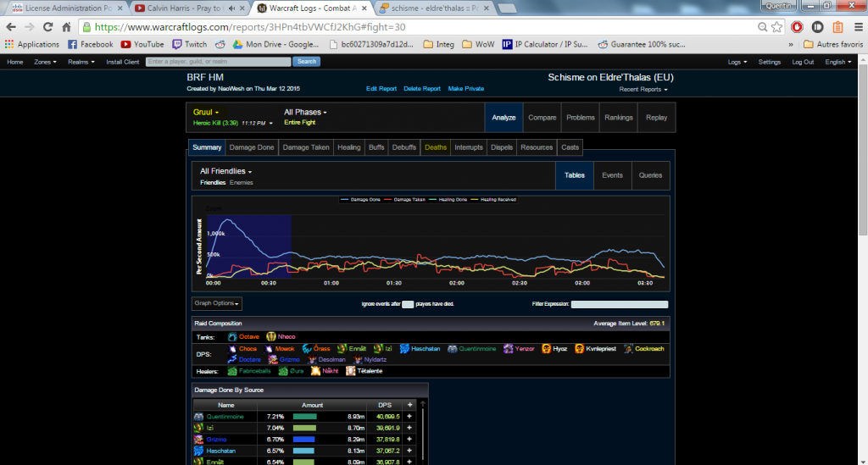Screen dimensions: 868x465
Task: Open the All Phases dropdown
Action: point(305,113)
